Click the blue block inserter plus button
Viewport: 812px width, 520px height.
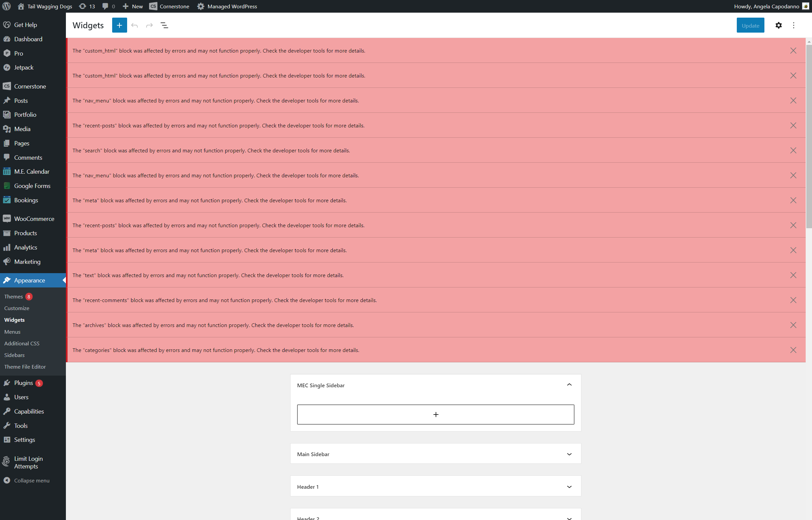(x=119, y=25)
